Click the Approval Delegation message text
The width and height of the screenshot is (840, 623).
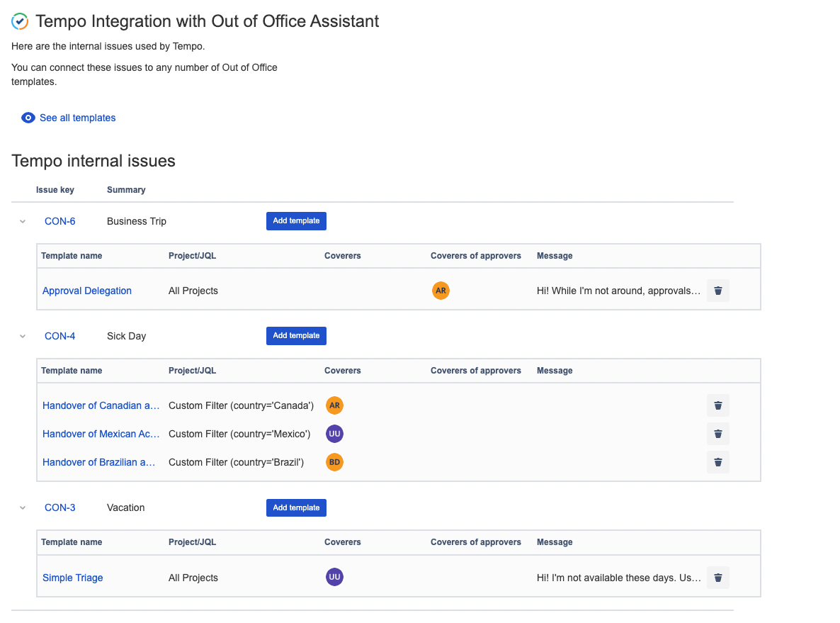pyautogui.click(x=619, y=291)
